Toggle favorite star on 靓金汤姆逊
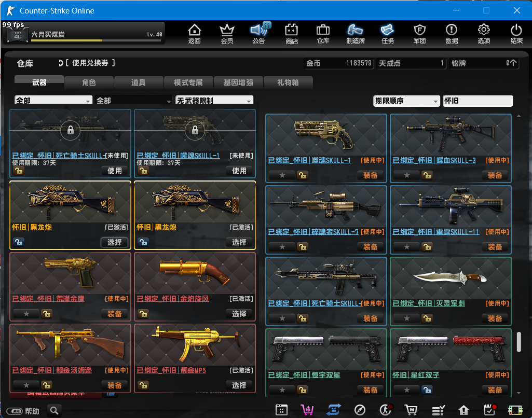 point(26,385)
